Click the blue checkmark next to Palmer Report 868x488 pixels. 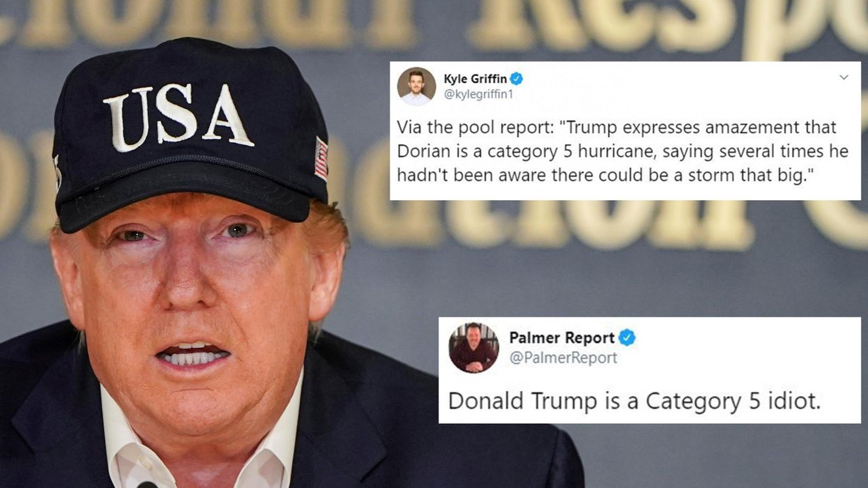(627, 338)
